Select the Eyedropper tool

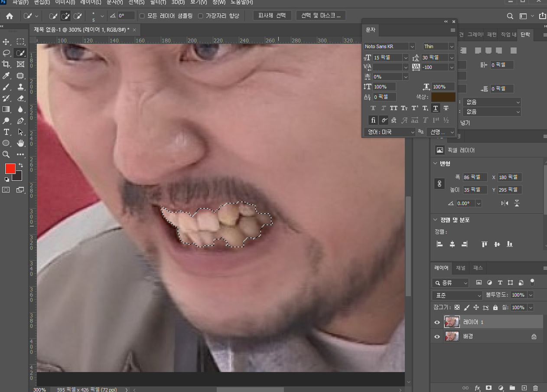[6, 76]
